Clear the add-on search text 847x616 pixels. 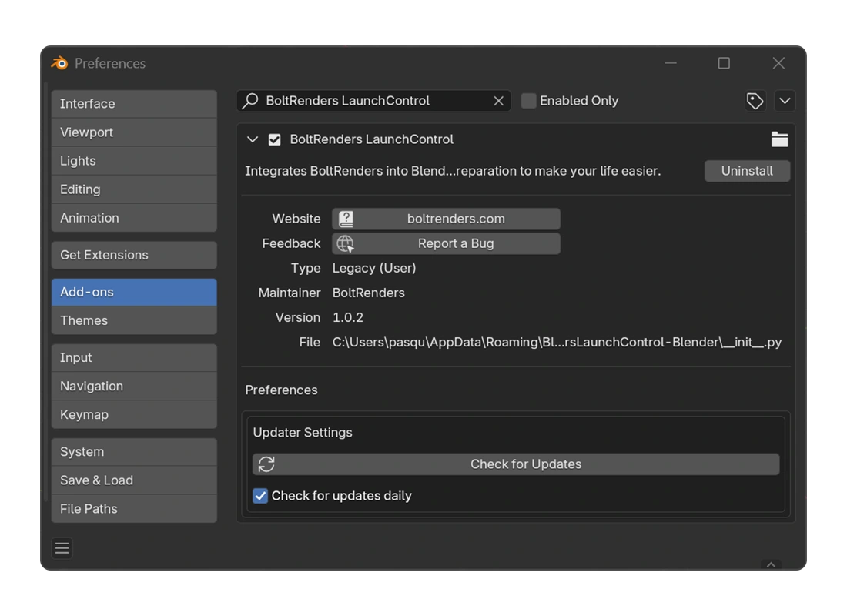point(499,101)
